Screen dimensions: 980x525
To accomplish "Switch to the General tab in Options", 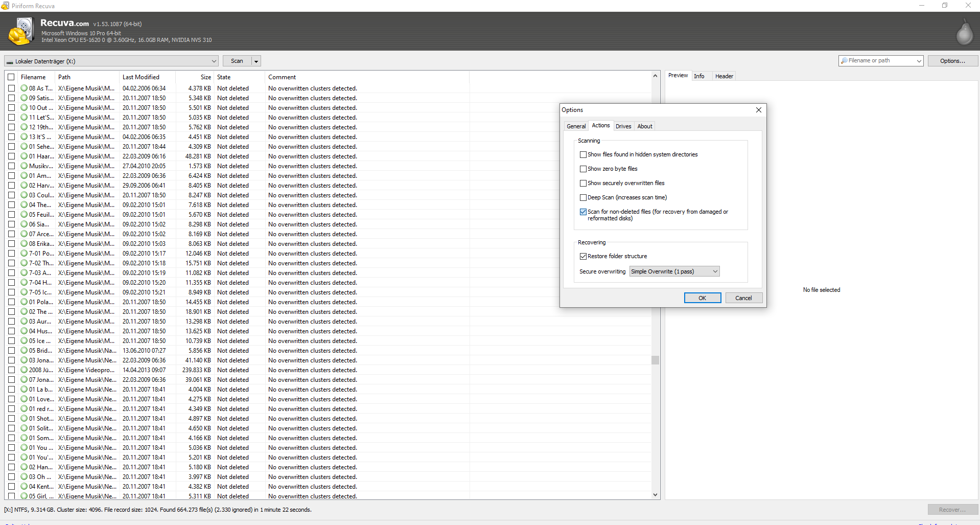I will pos(576,126).
